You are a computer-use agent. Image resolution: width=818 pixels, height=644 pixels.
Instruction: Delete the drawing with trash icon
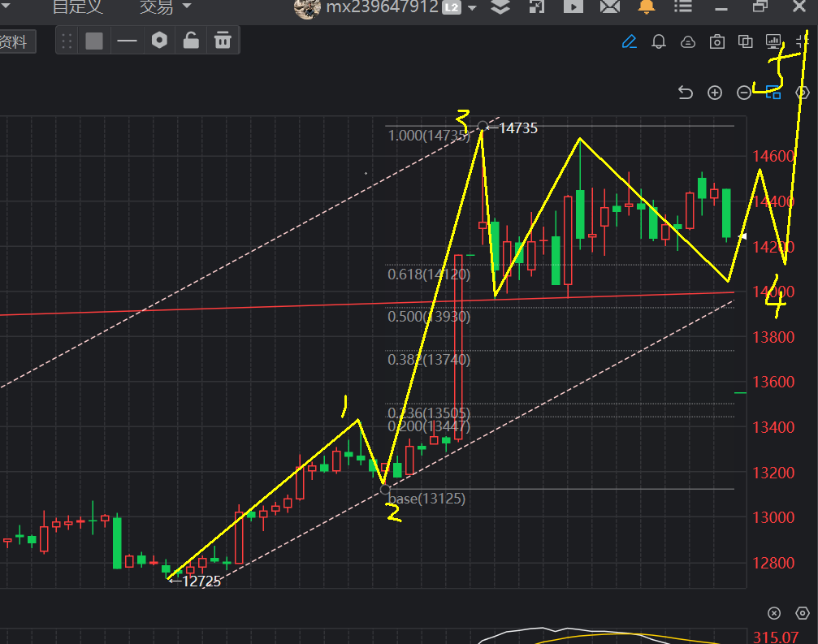pos(223,40)
